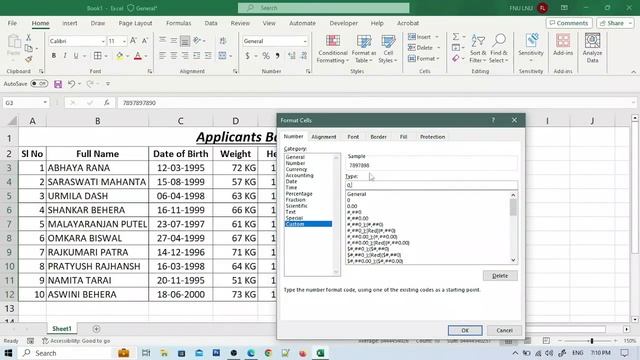
Task: Open the Borders icon in Font group
Action: 98,56
